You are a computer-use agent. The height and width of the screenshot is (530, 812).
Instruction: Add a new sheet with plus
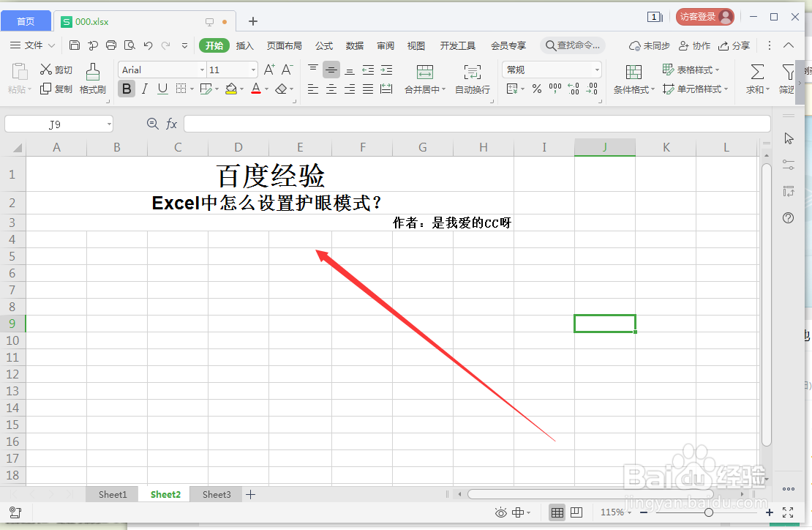[x=251, y=494]
